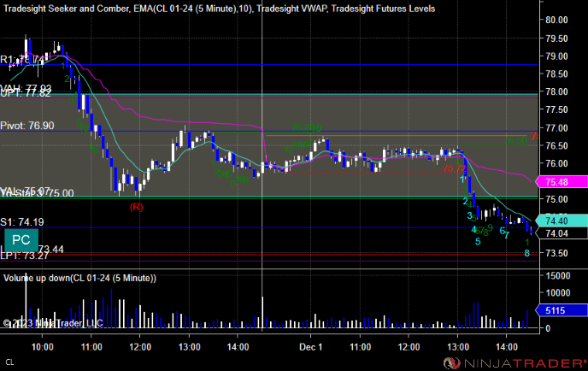The height and width of the screenshot is (371, 588).
Task: Click the PC button on the chart
Action: coord(21,239)
